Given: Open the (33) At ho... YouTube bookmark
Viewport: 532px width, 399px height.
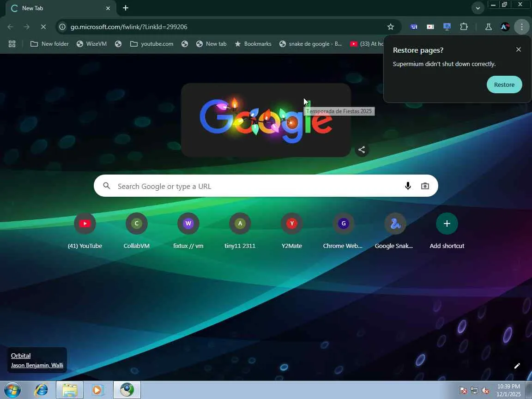Looking at the screenshot, I should pyautogui.click(x=366, y=44).
